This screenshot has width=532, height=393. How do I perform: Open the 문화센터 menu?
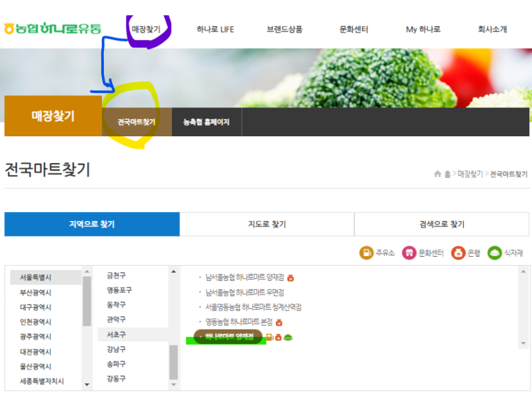click(354, 30)
